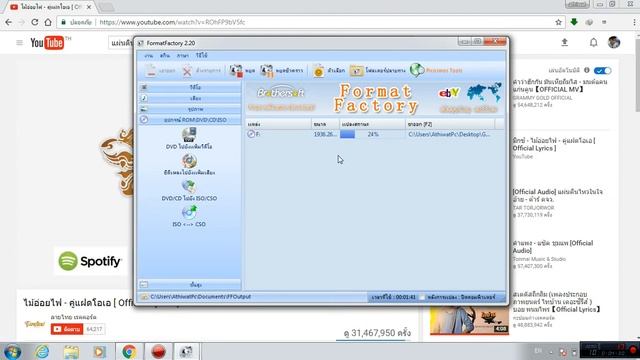640x360 pixels.
Task: Bookmark the page with the Chrome star icon
Action: click(558, 22)
